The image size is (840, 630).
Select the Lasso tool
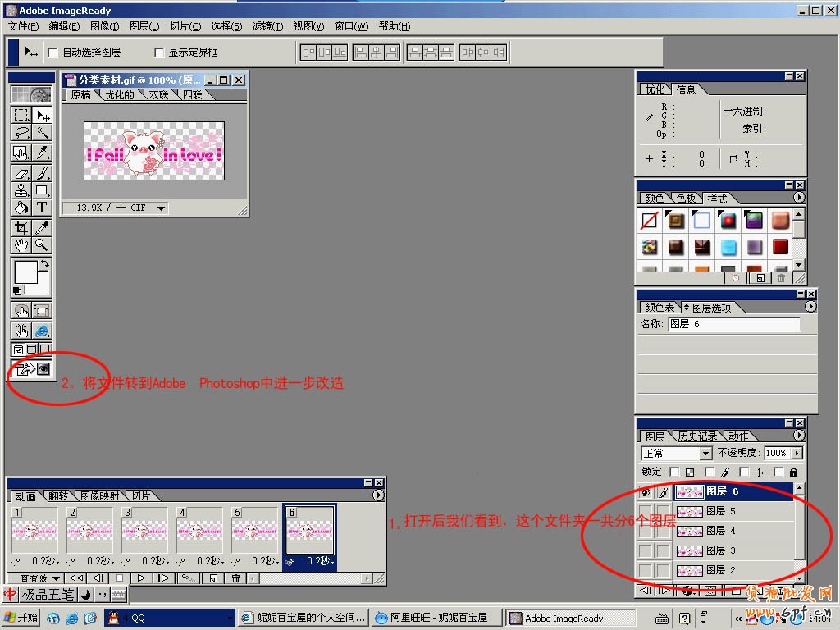coord(21,133)
